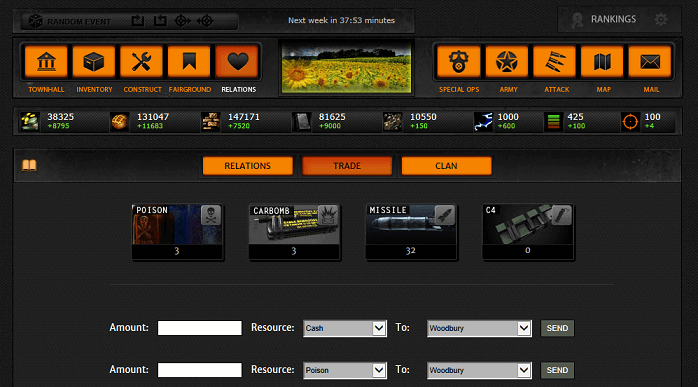Screen dimensions: 698x387
Task: Focus the Amount field in Poison row
Action: point(199,370)
